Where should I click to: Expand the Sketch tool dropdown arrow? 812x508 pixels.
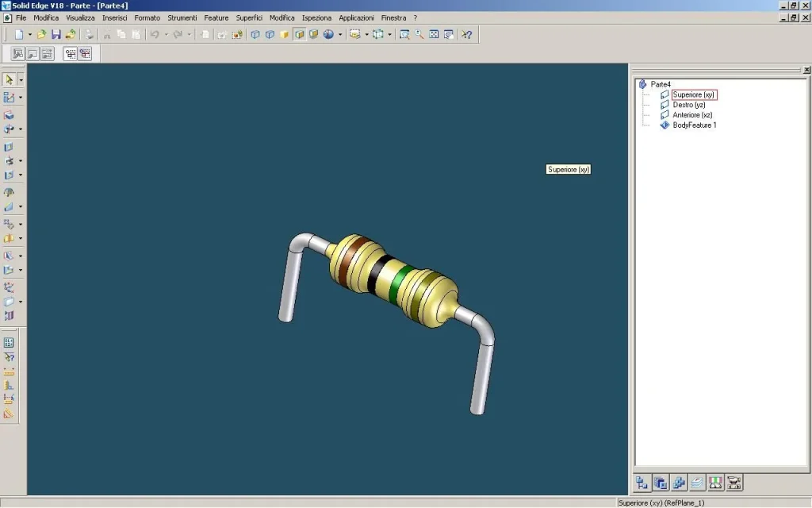(x=21, y=98)
